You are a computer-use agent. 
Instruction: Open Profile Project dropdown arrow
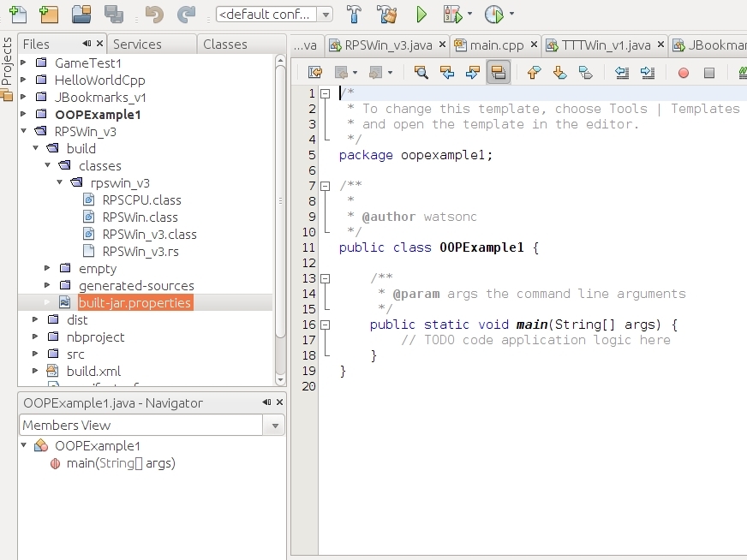tap(511, 14)
